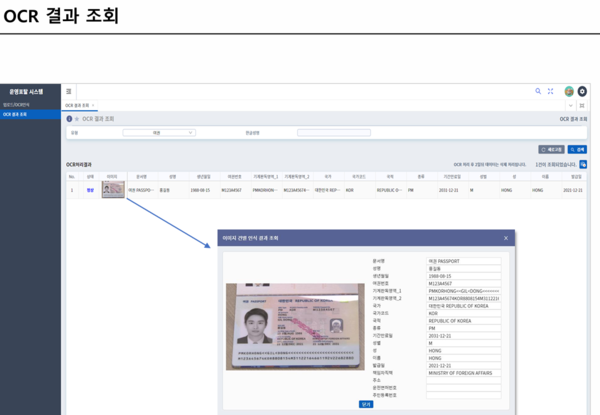This screenshot has height=415, width=600.
Task: Click the blue export icon above the results grid
Action: click(583, 164)
